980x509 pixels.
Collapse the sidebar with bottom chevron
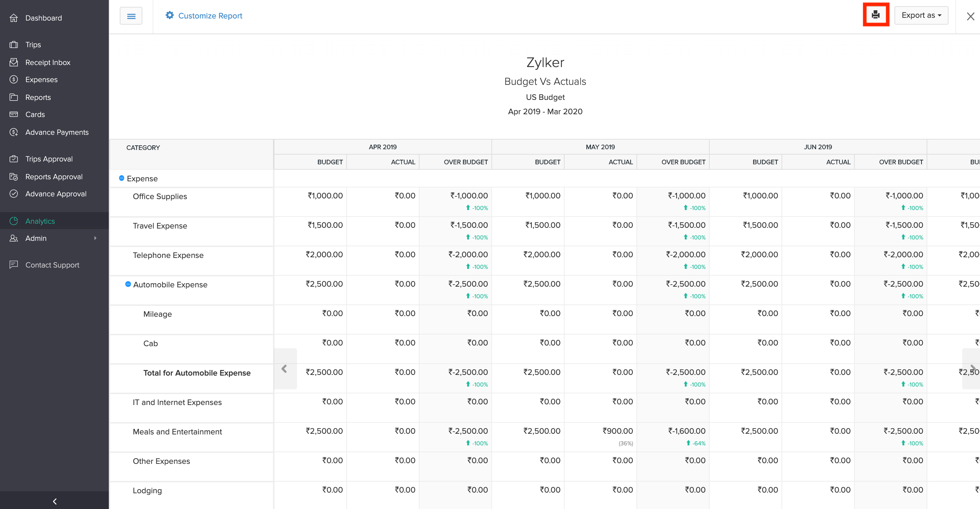tap(54, 501)
